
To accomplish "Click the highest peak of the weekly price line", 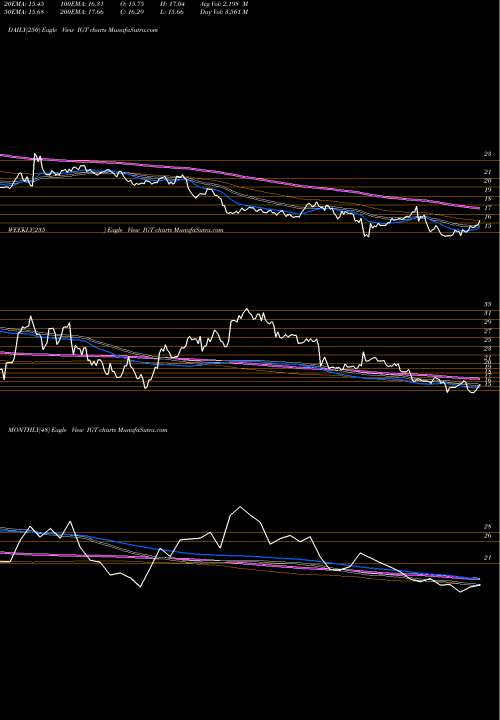I will (x=247, y=309).
